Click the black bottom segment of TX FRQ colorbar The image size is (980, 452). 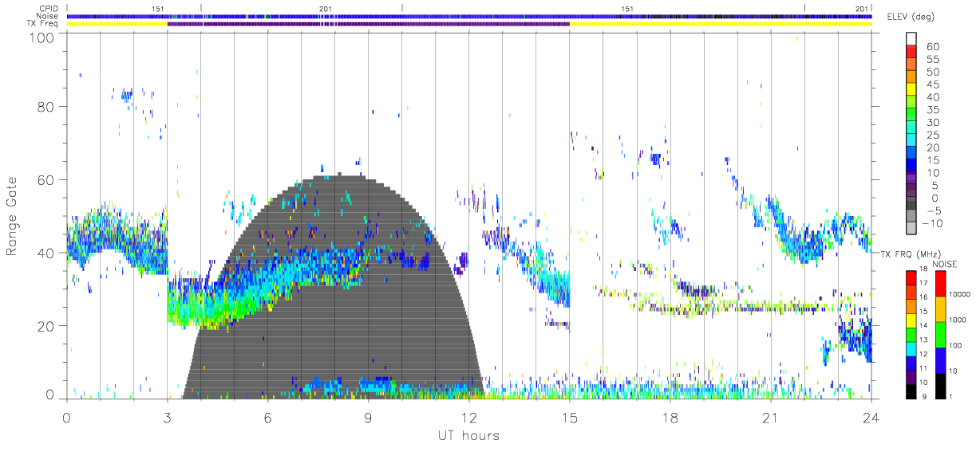pyautogui.click(x=911, y=391)
